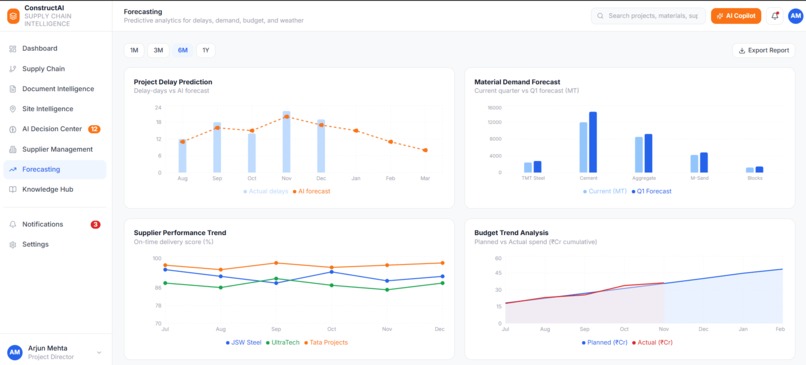Toggle the Current (MT) legend item

(604, 191)
